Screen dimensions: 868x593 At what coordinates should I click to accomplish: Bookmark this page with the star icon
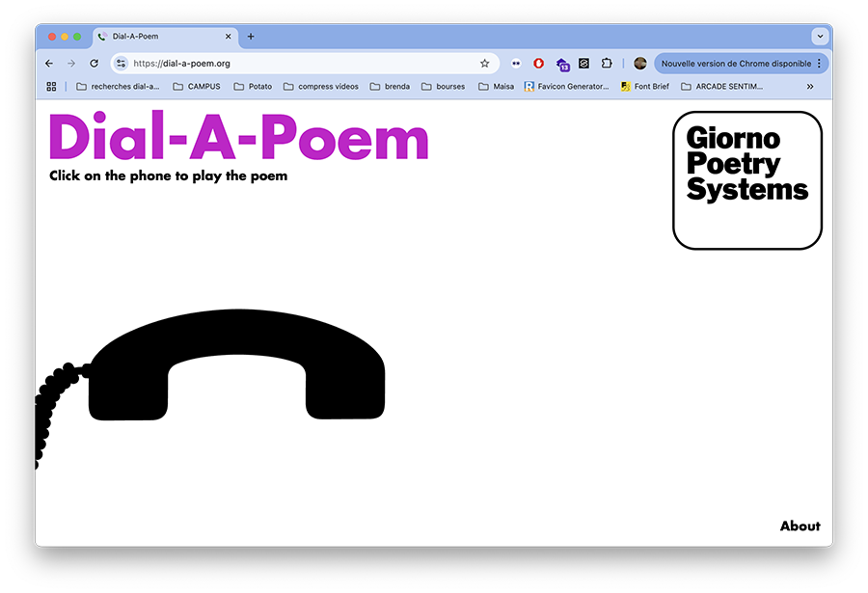[484, 64]
